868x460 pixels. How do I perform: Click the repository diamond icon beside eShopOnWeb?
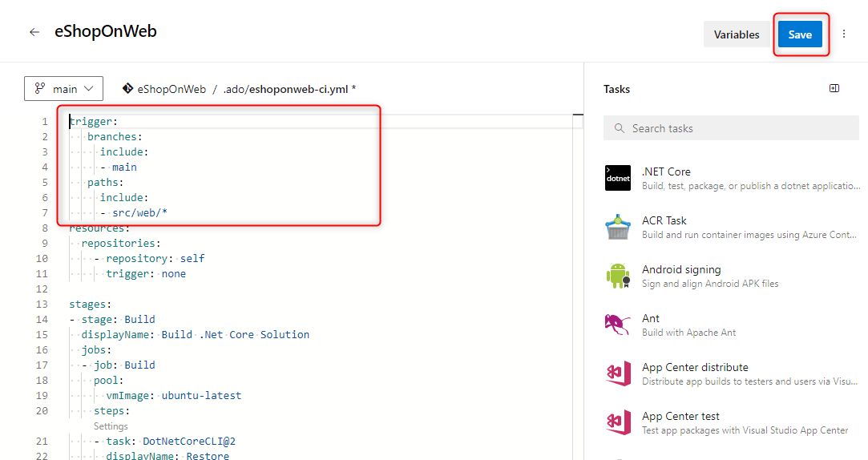pos(127,89)
